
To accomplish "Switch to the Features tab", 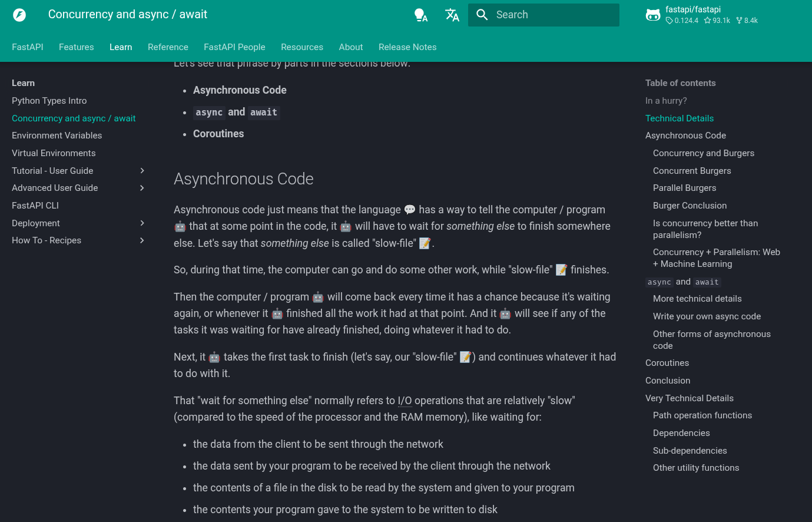I will click(x=76, y=47).
